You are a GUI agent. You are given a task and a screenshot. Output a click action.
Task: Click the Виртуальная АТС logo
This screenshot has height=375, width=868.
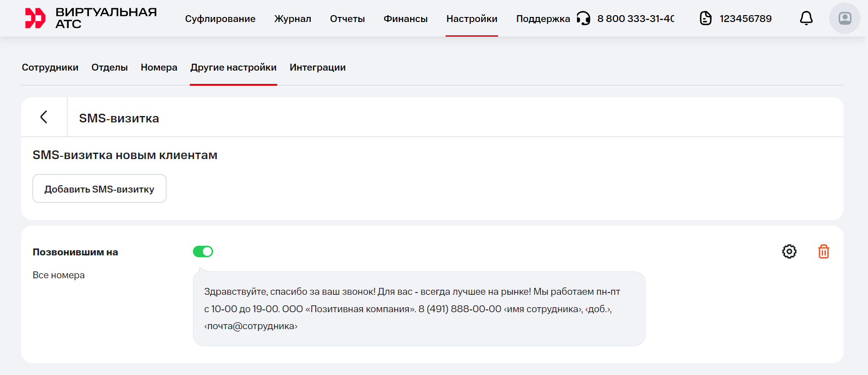point(90,18)
